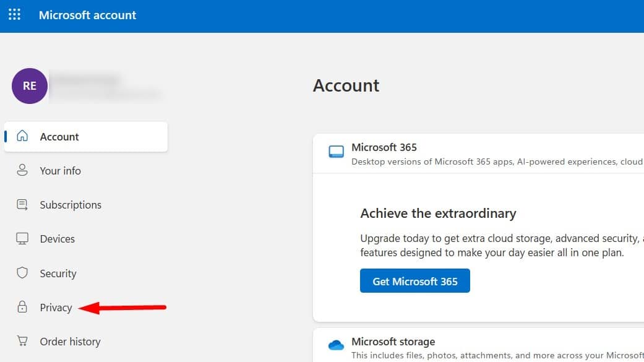Open the Security section
The width and height of the screenshot is (644, 362).
click(58, 274)
